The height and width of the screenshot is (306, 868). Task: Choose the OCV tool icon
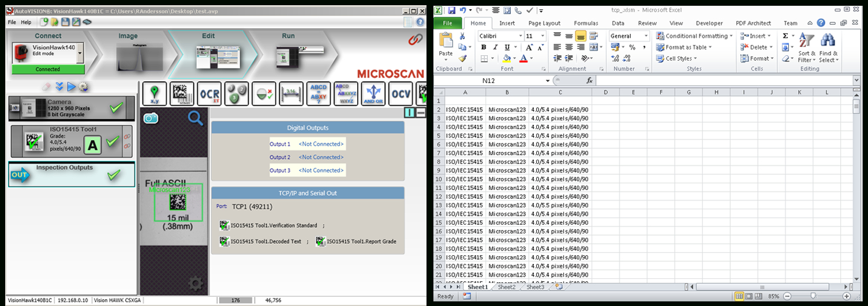coord(401,93)
